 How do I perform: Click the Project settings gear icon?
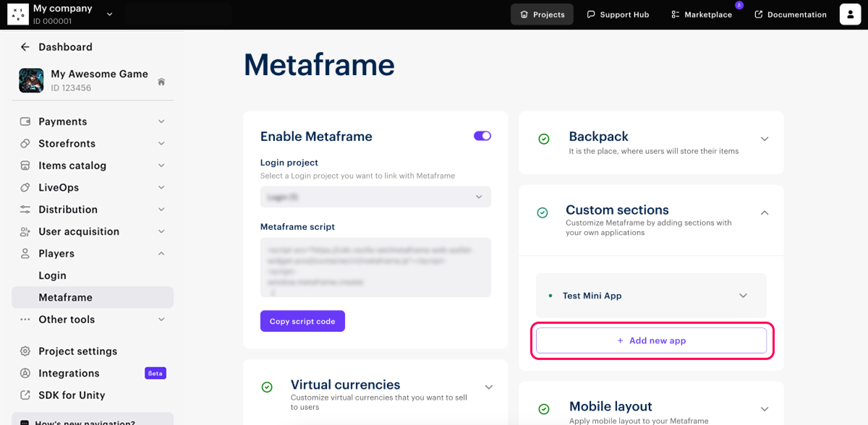click(25, 351)
